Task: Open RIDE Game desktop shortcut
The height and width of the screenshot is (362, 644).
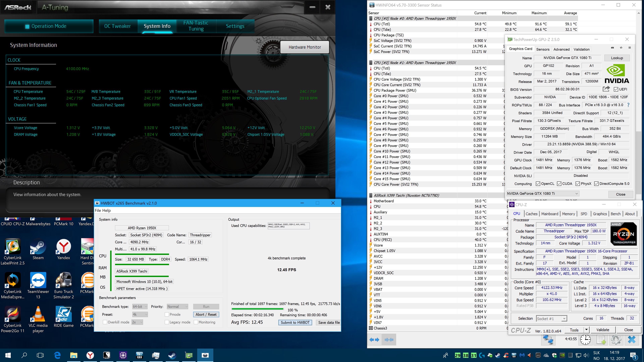Action: [x=64, y=317]
